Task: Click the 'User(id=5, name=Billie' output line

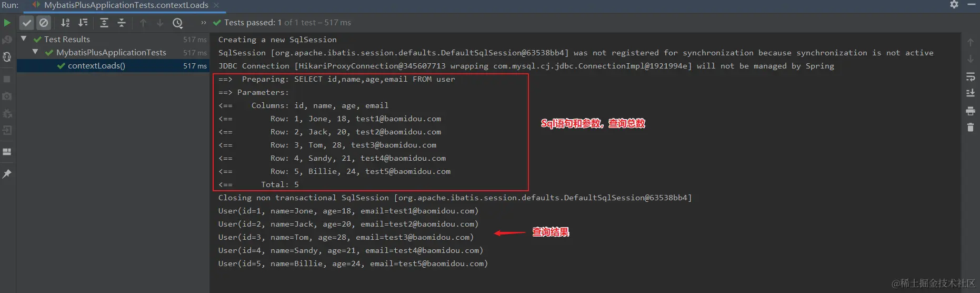Action: tap(353, 263)
